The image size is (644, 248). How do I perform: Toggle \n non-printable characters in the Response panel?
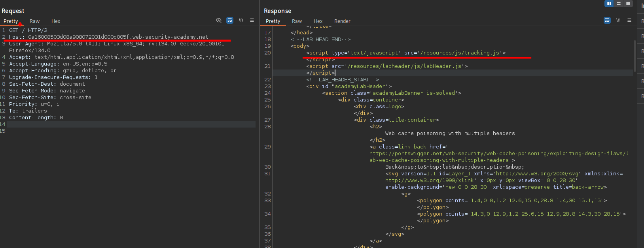[618, 20]
